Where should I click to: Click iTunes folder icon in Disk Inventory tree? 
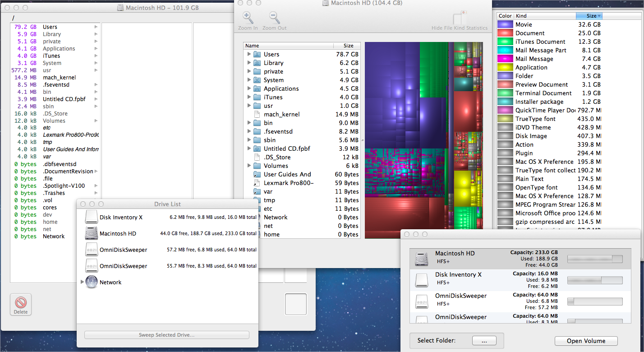[x=257, y=97]
